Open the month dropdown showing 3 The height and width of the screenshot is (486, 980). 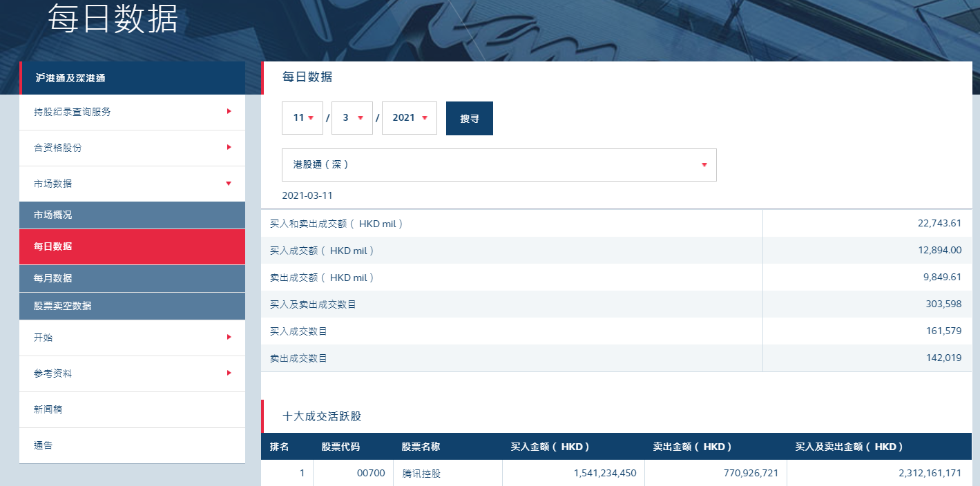click(x=352, y=118)
